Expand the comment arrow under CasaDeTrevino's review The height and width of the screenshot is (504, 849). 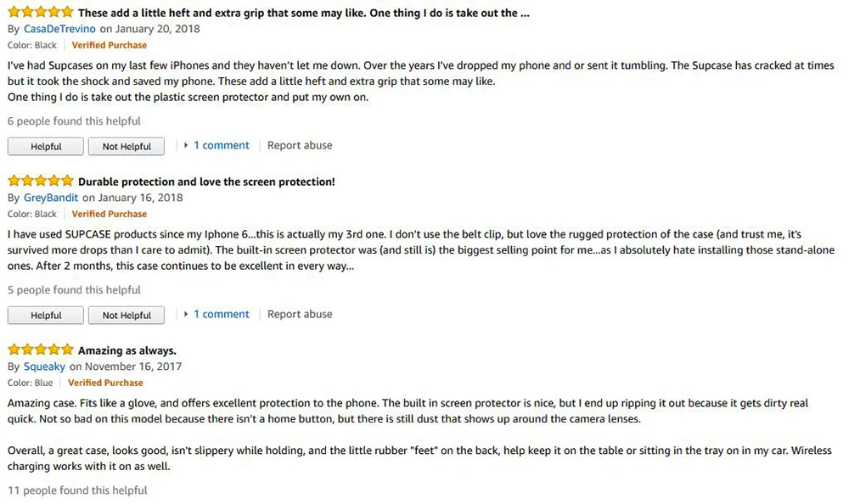point(186,145)
